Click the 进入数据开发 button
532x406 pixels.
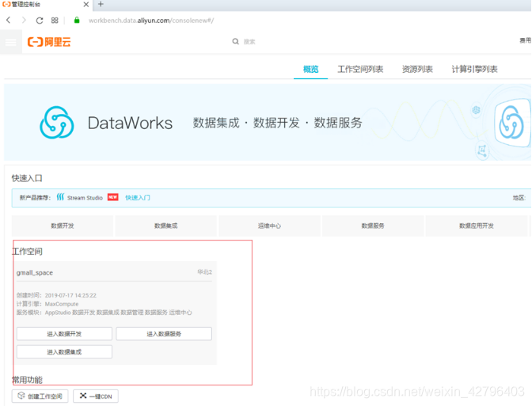click(64, 334)
